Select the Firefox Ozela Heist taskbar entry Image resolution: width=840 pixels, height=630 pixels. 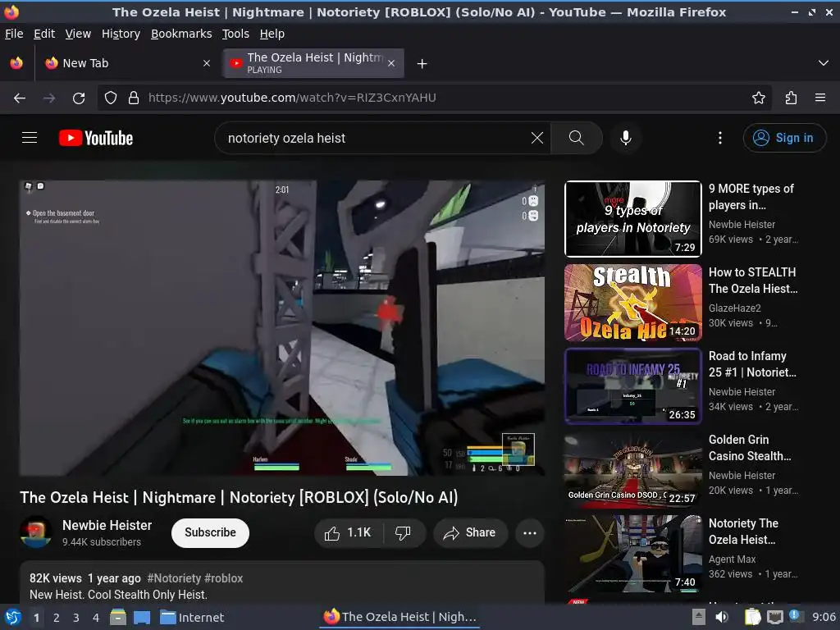coord(399,617)
